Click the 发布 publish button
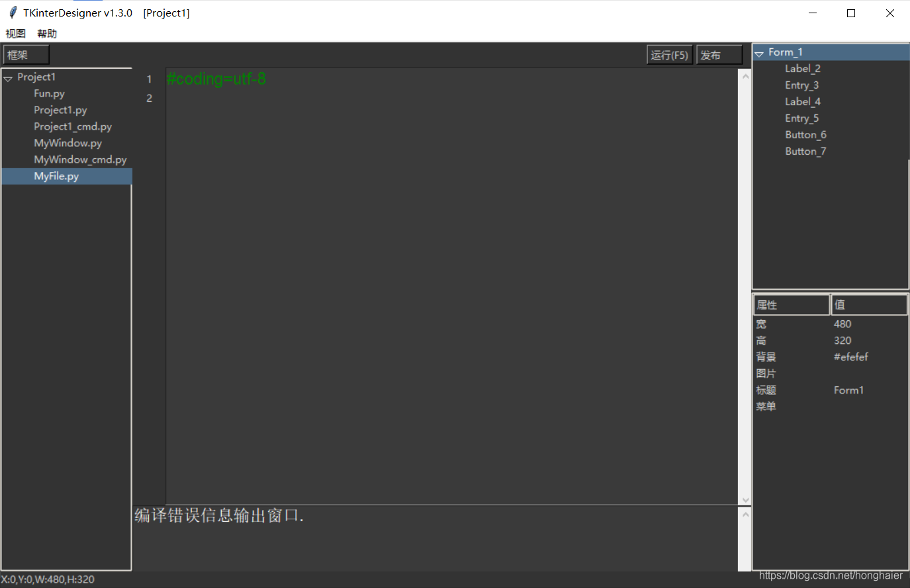Screen dimensions: 910x588 (719, 55)
